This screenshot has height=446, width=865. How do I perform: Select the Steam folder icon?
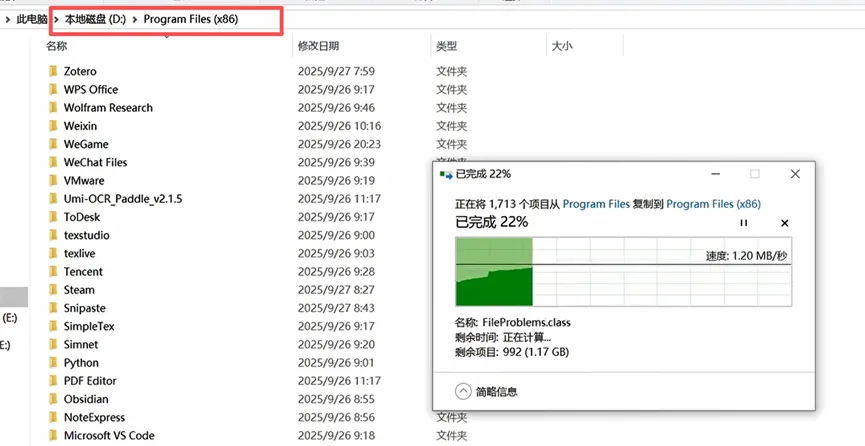[54, 290]
